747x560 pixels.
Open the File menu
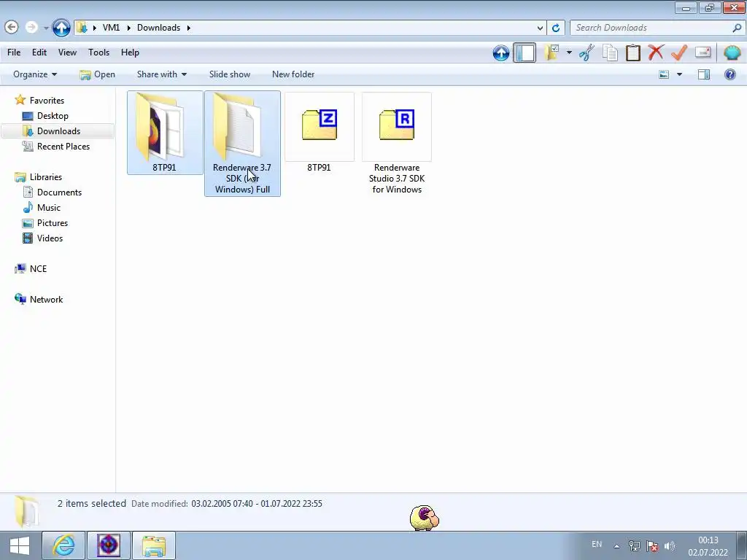14,52
